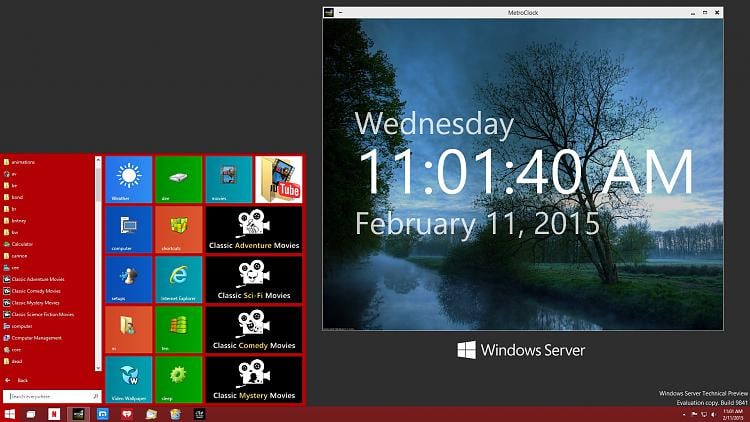Open the green stacked-boxes tile
This screenshot has height=422, width=750.
(178, 329)
